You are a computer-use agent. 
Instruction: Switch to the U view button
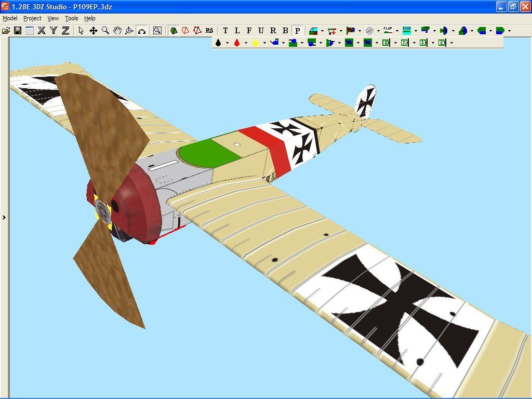[x=261, y=31]
